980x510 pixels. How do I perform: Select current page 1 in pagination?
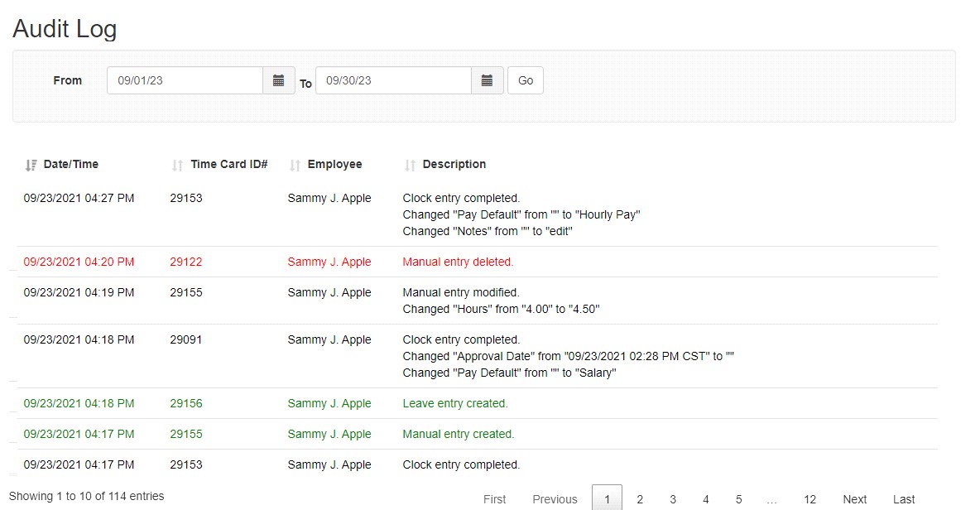point(607,499)
